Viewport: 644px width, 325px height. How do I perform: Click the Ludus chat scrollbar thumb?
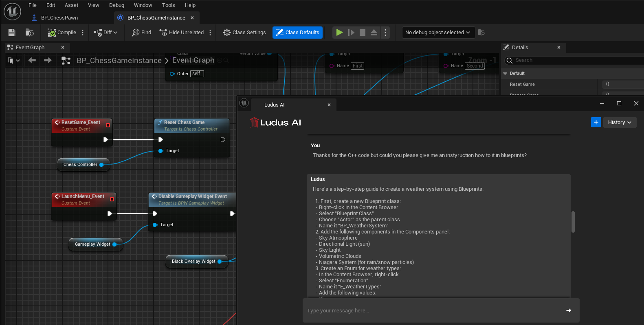(573, 222)
